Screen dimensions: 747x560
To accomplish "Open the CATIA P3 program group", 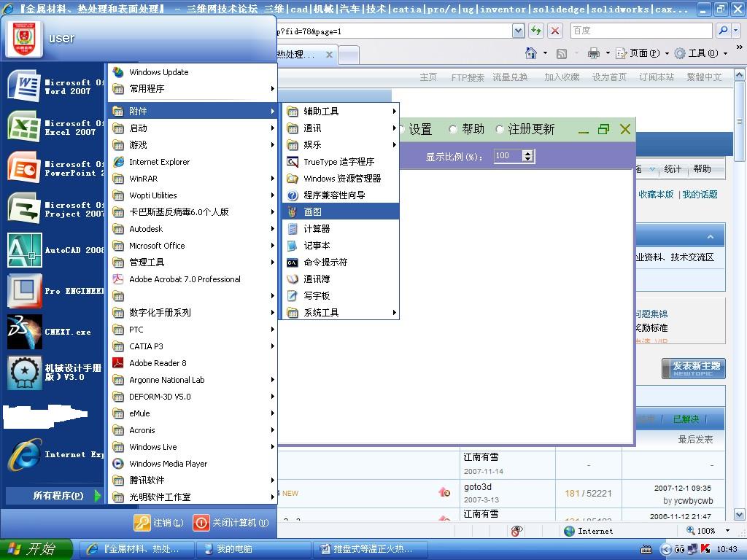I will (x=193, y=346).
